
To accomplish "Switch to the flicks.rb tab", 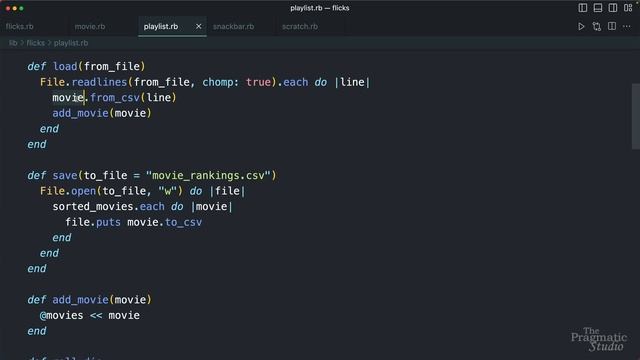I will pyautogui.click(x=20, y=27).
